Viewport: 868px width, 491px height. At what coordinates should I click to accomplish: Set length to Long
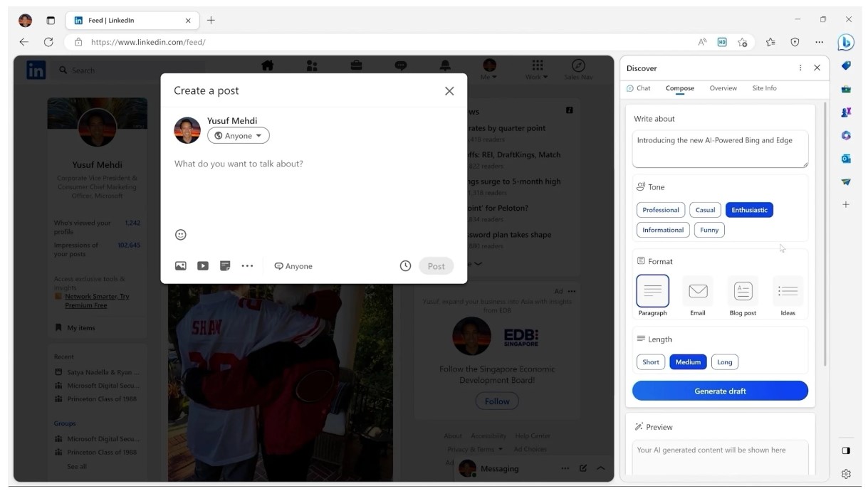tap(725, 362)
